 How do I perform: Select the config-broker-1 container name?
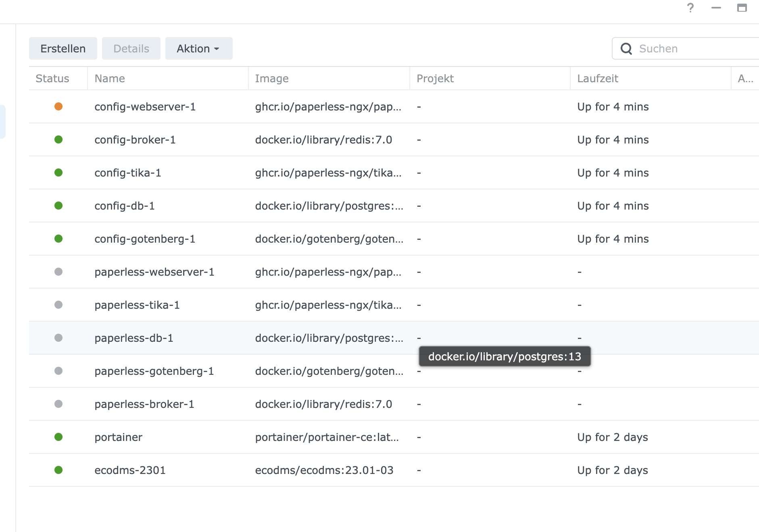click(x=135, y=140)
